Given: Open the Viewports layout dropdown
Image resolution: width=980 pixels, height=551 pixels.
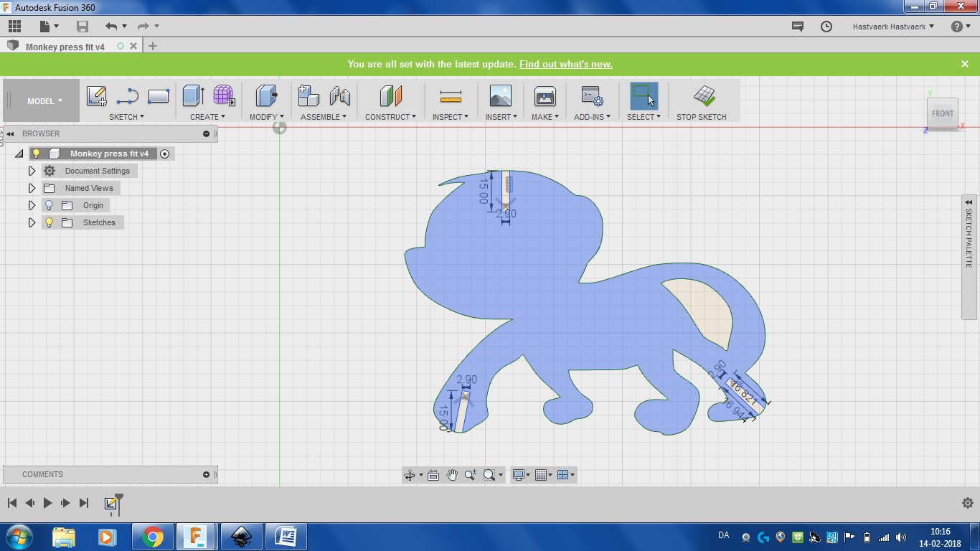Looking at the screenshot, I should 566,475.
